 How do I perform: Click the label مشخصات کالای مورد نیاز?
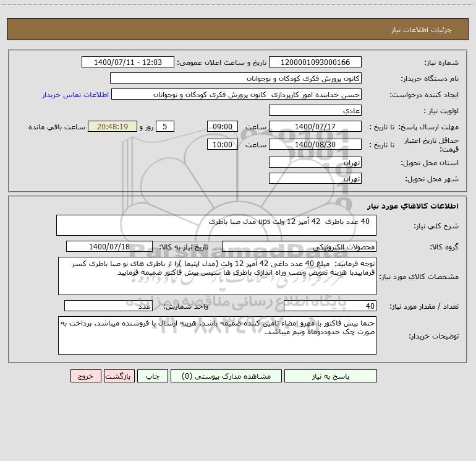point(419,277)
